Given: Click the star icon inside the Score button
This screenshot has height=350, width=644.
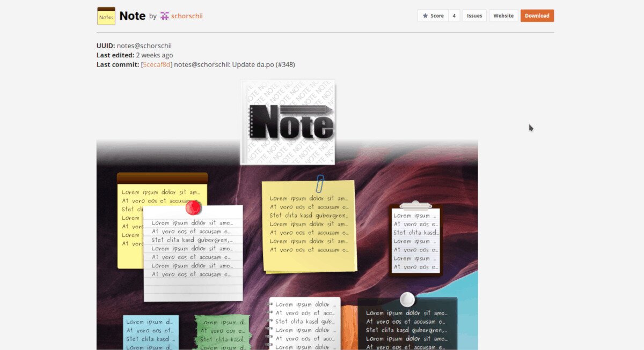Looking at the screenshot, I should pos(426,16).
